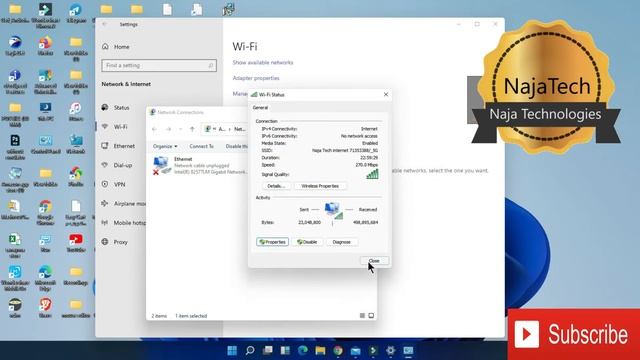Viewport: 640px width, 360px height.
Task: Click Show available networks link
Action: click(263, 62)
